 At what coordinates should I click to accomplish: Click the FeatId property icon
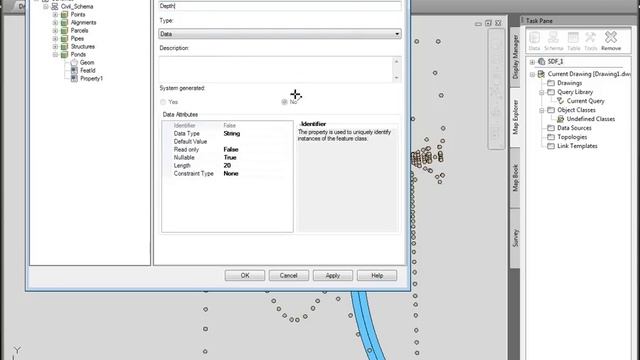(74, 70)
